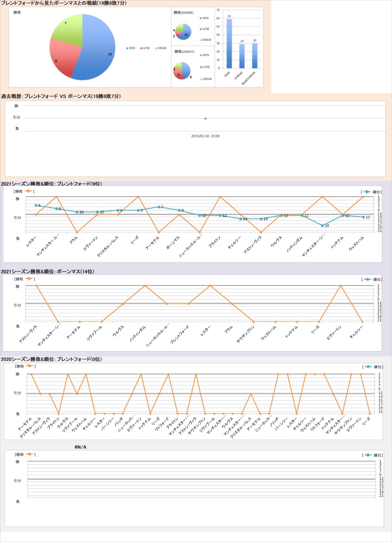Select the rank marker labeled 7 at アーセナル
The image size is (392, 542).
159,207
